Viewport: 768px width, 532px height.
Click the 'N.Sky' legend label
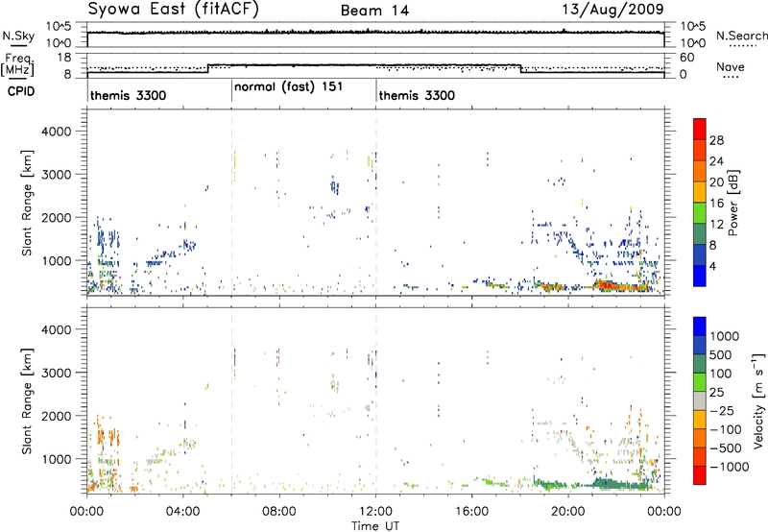click(x=18, y=36)
